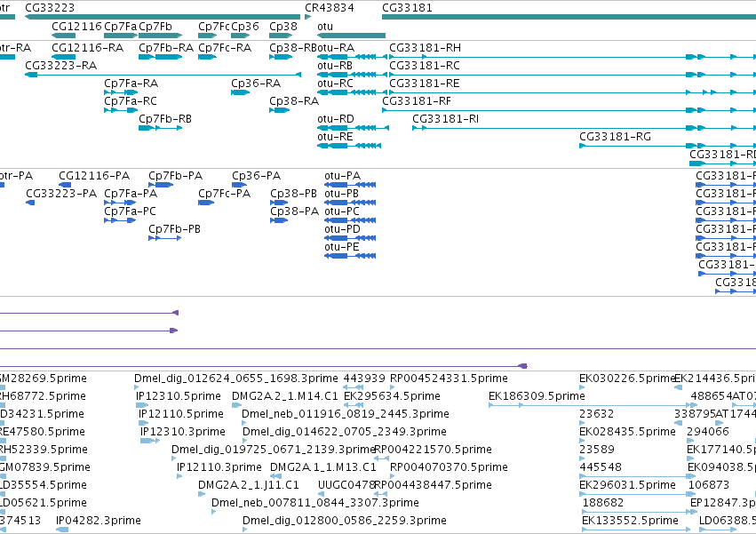Select the EK296031.5prime EST label

tap(627, 485)
